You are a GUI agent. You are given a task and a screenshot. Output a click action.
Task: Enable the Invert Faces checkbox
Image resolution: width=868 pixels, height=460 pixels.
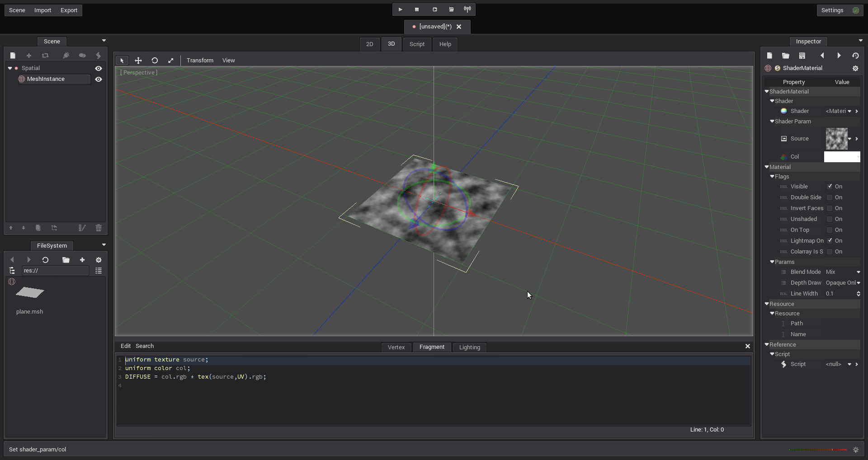(830, 208)
